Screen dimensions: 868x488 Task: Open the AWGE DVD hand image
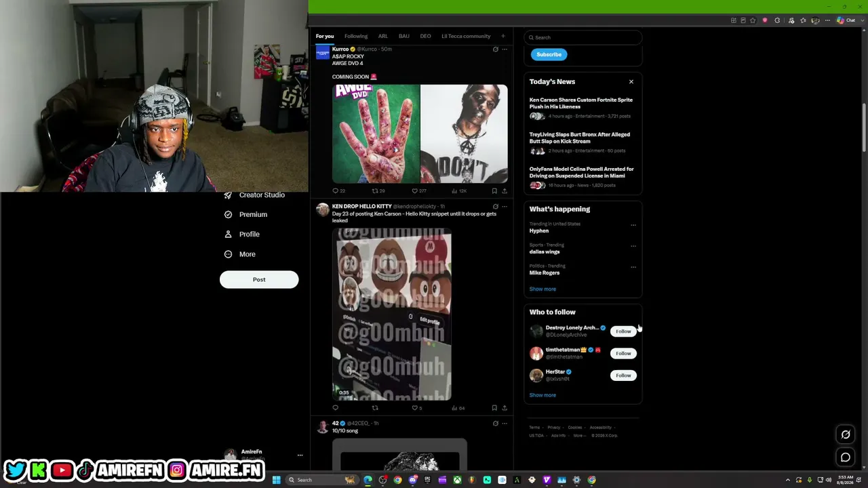click(x=376, y=134)
